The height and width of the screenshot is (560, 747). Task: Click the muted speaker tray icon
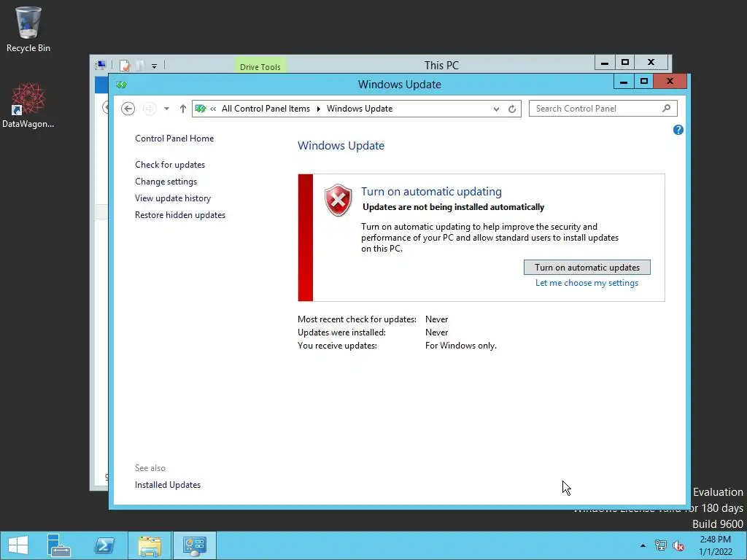[678, 545]
